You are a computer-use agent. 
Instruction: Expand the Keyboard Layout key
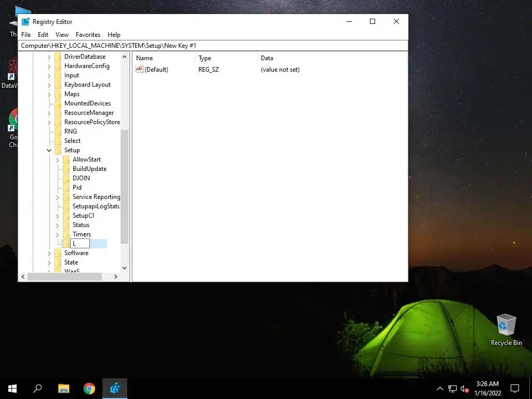49,85
